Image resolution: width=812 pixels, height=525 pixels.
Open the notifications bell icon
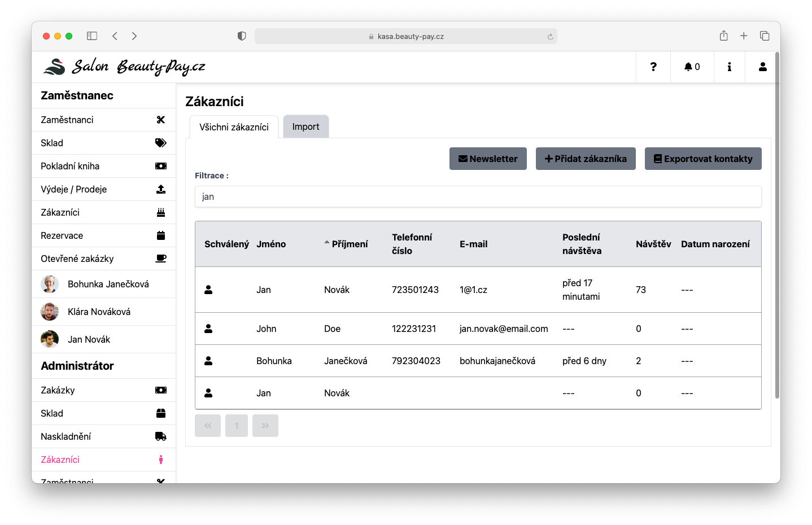pos(688,67)
